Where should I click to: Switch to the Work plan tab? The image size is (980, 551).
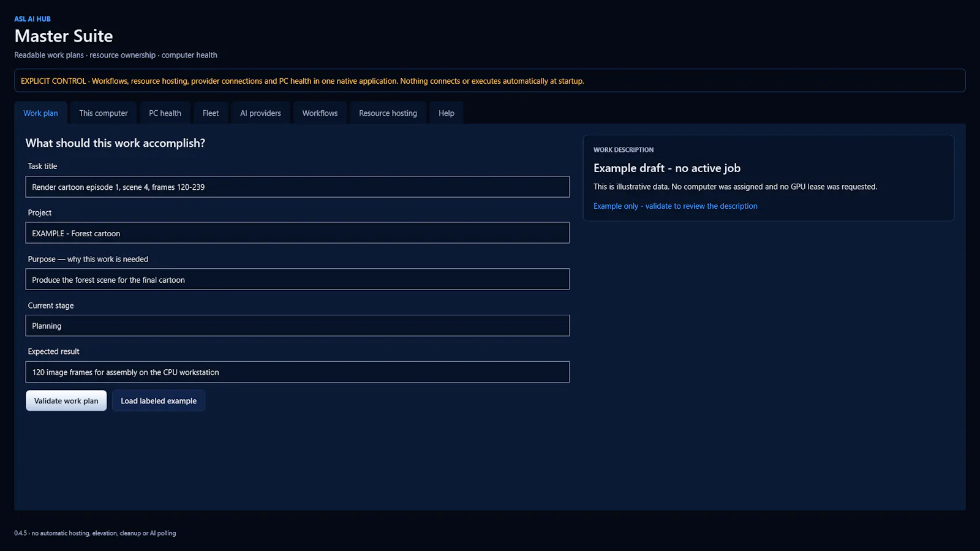click(x=40, y=113)
